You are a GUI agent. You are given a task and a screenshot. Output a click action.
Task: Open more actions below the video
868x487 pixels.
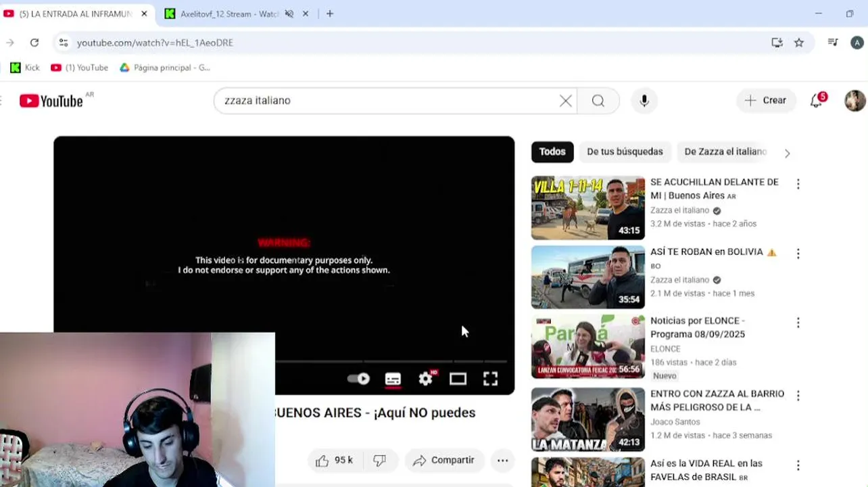[502, 461]
